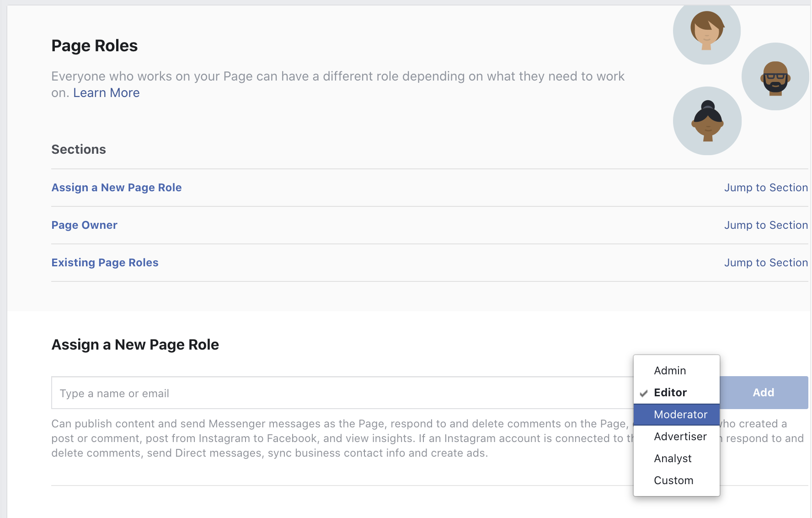This screenshot has width=812, height=518.
Task: Open the Learn More link
Action: pos(106,93)
